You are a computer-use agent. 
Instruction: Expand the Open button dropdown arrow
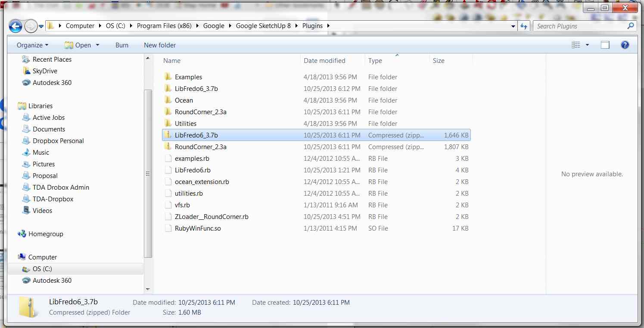click(x=98, y=45)
